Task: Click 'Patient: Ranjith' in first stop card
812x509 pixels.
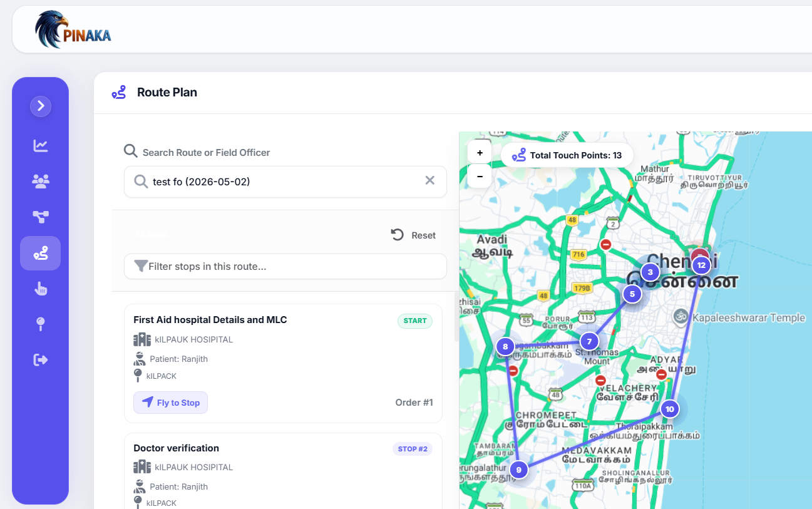Action: coord(178,359)
